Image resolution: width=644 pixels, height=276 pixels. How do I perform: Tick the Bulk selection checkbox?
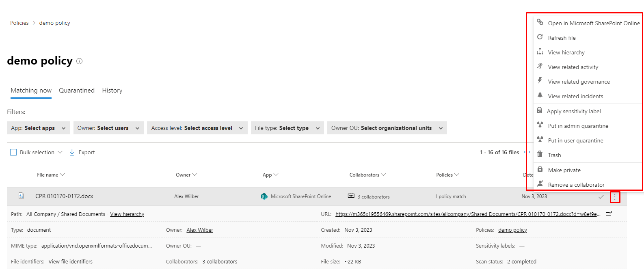tap(13, 152)
